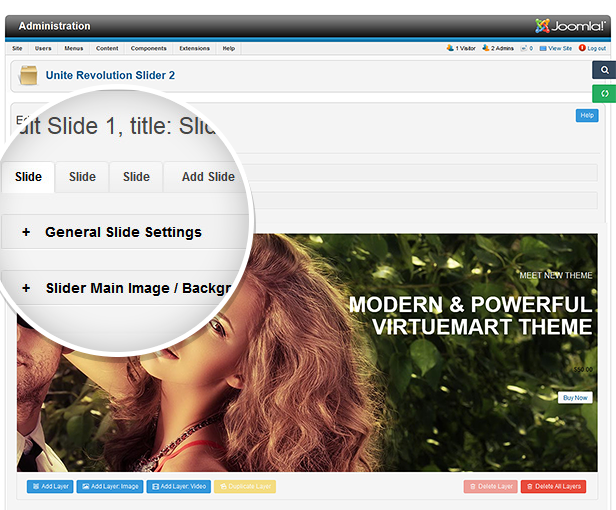Open the Extensions menu
This screenshot has height=510, width=616.
[x=194, y=48]
